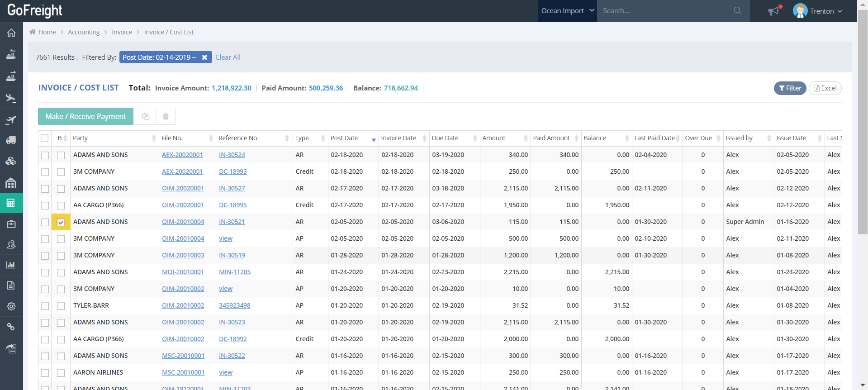Image resolution: width=868 pixels, height=390 pixels.
Task: Open the truck sidebar icon
Action: click(11, 140)
